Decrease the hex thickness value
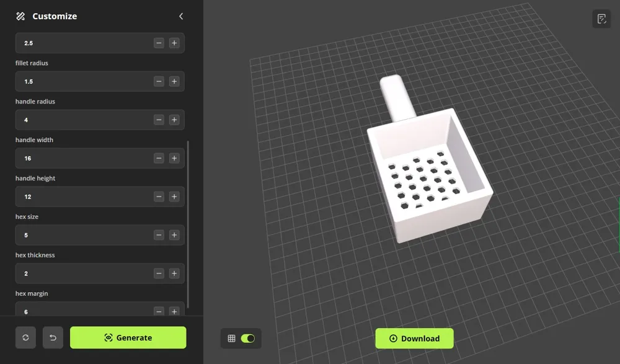Viewport: 620px width, 364px height. [x=159, y=273]
